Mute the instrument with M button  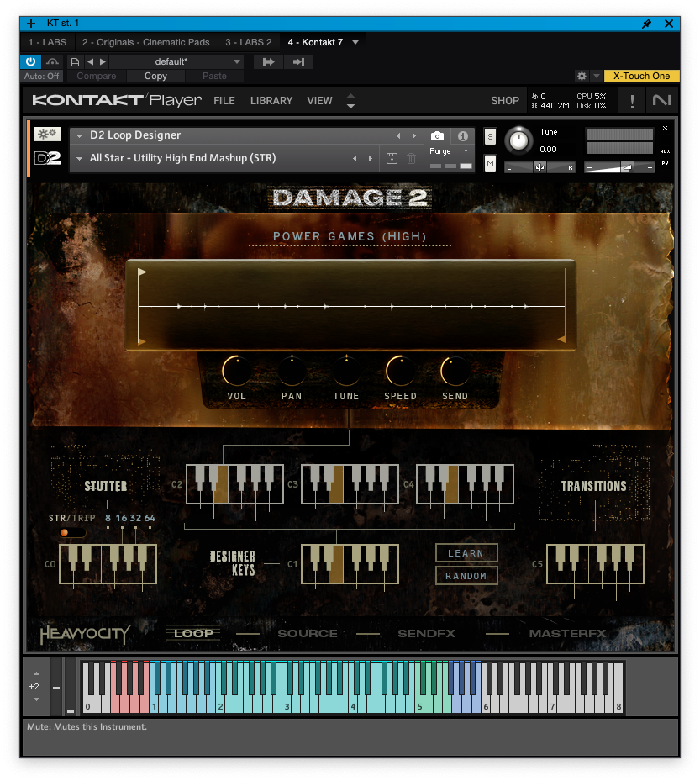pos(491,163)
